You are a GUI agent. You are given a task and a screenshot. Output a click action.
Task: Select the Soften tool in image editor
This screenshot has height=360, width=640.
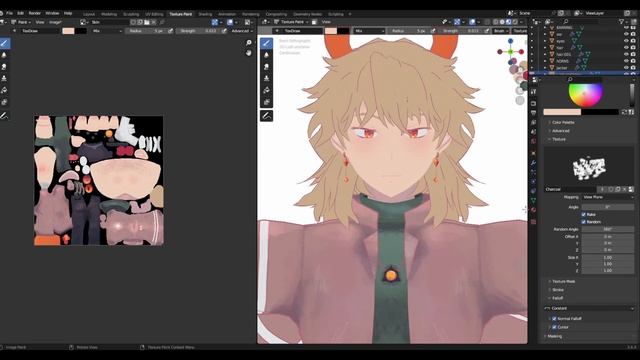click(x=4, y=55)
